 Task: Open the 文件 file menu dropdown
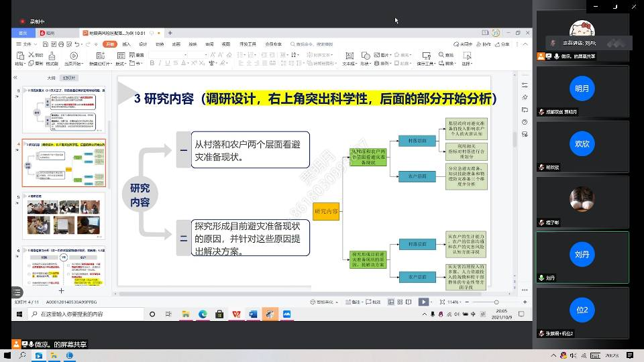[28, 44]
